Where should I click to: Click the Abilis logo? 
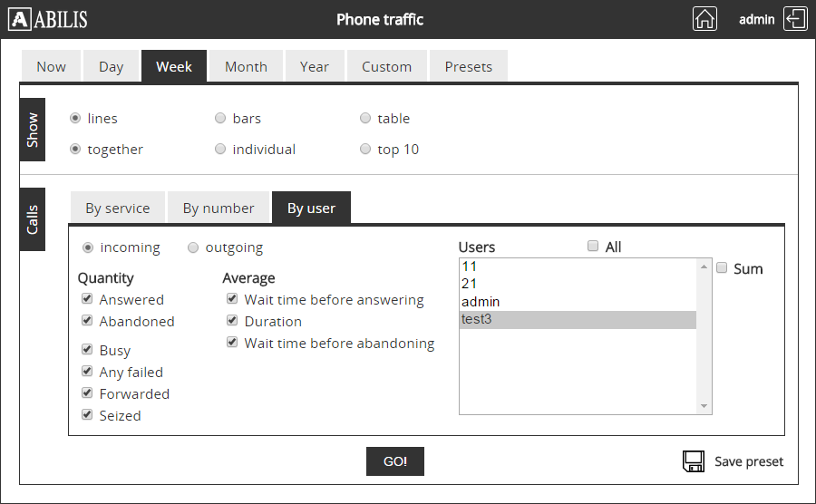(x=48, y=19)
